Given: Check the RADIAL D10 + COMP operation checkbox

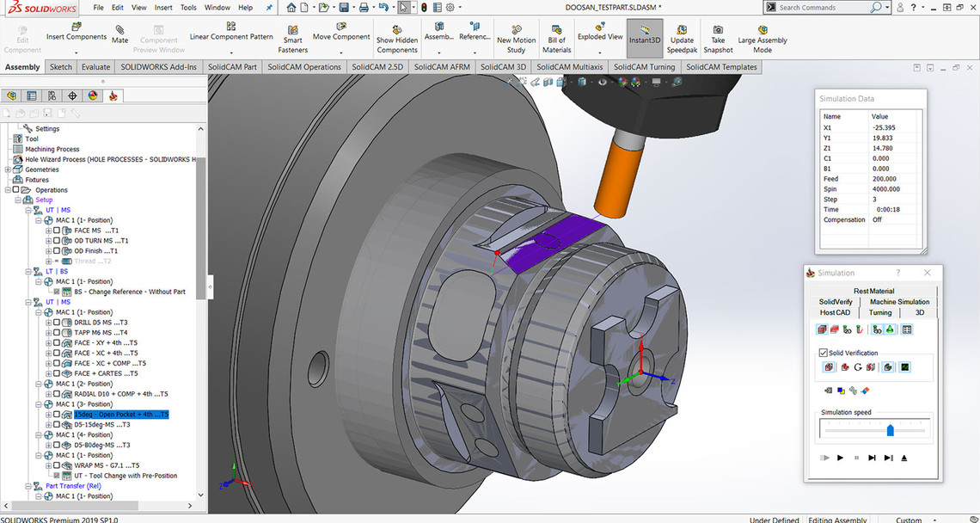Looking at the screenshot, I should pyautogui.click(x=57, y=394).
